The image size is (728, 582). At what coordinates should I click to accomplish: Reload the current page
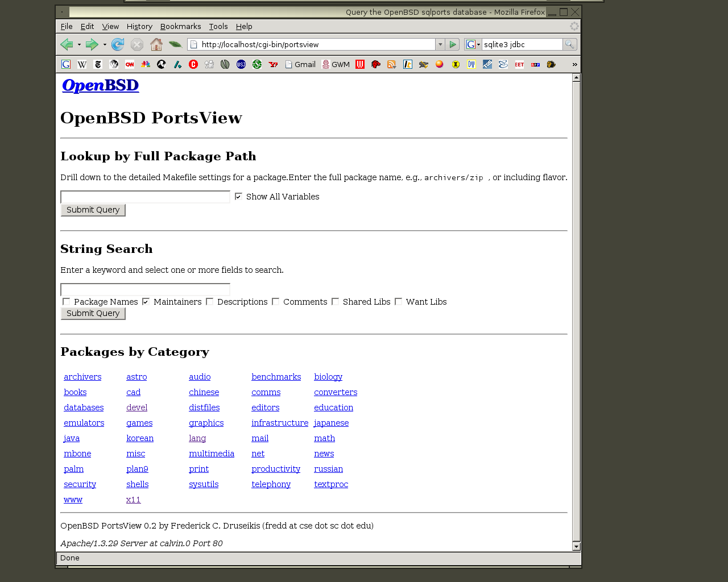118,44
